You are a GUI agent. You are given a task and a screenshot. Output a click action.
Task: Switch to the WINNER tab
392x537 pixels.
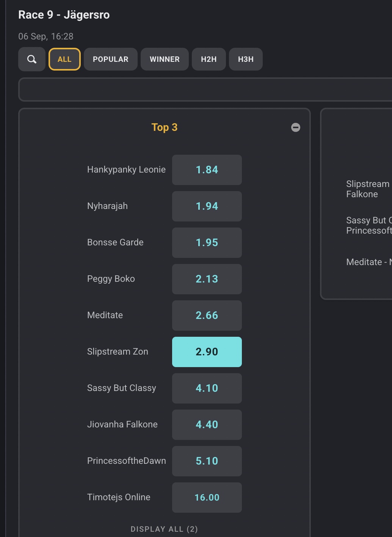[x=165, y=59]
